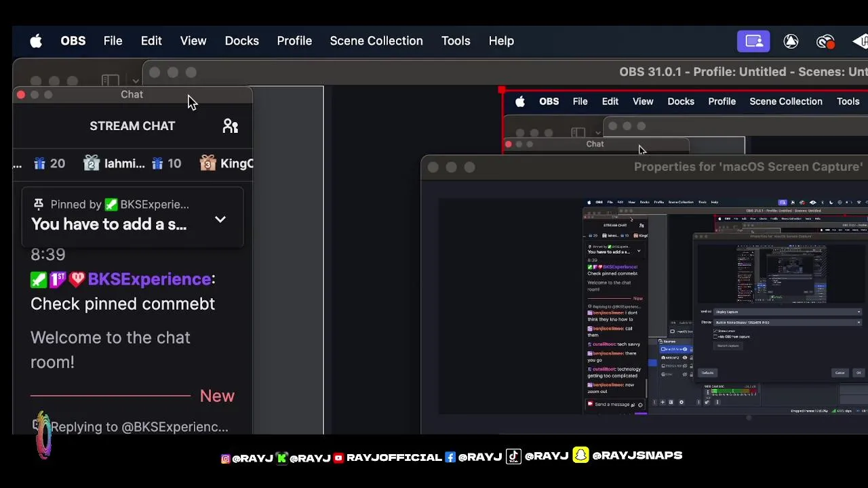Open the Edit menu
This screenshot has height=488, width=868.
pos(151,41)
